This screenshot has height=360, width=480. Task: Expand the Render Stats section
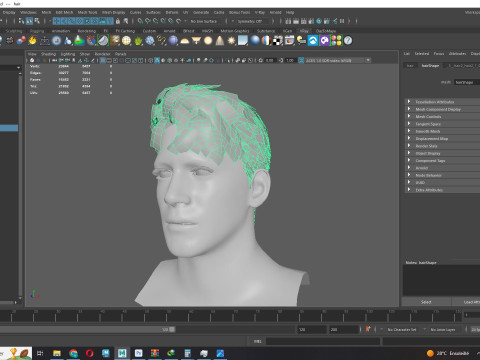point(442,146)
